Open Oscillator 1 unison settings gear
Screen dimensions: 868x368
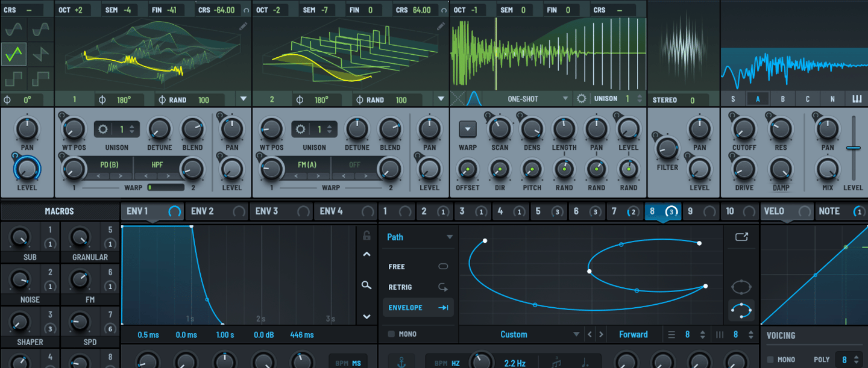103,129
